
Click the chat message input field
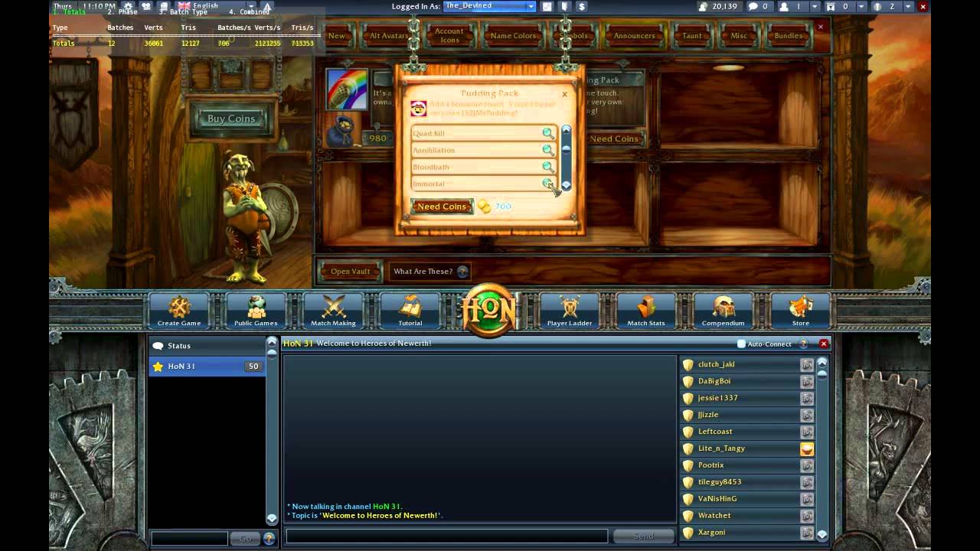[447, 536]
